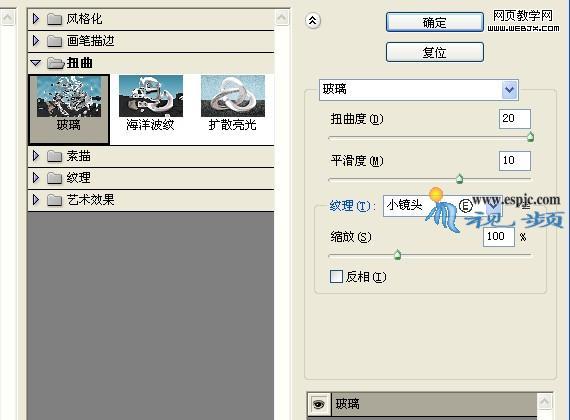Image resolution: width=570 pixels, height=420 pixels.
Task: Select the 海洋波纹 filter thumbnail
Action: pyautogui.click(x=151, y=103)
